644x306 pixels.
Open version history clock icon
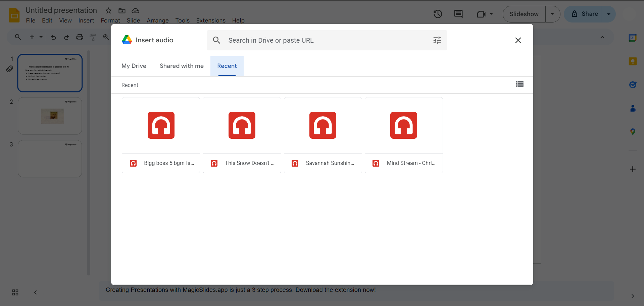438,14
